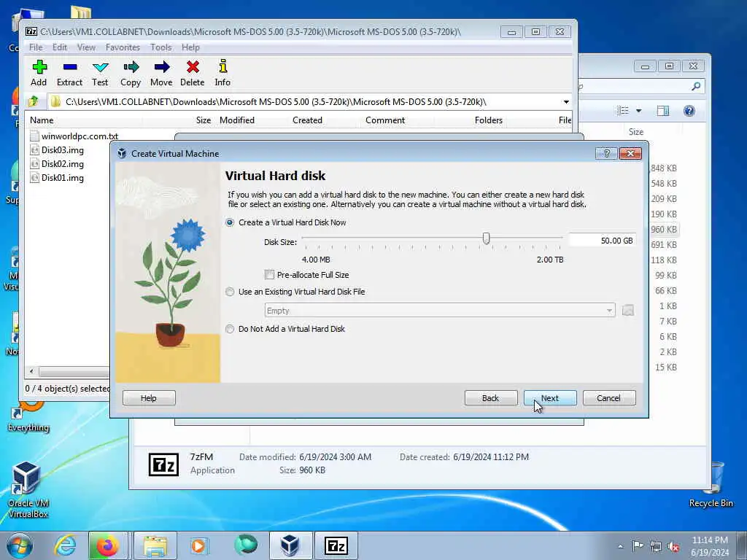Click Next in Create Virtual Machine

click(x=550, y=397)
